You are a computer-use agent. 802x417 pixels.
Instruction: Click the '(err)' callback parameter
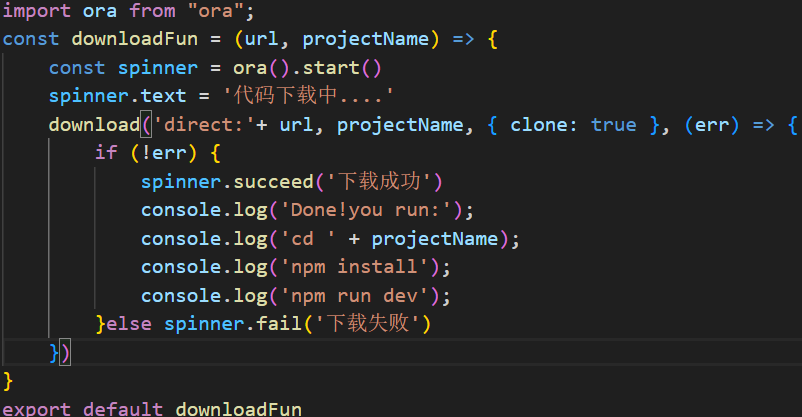[711, 125]
